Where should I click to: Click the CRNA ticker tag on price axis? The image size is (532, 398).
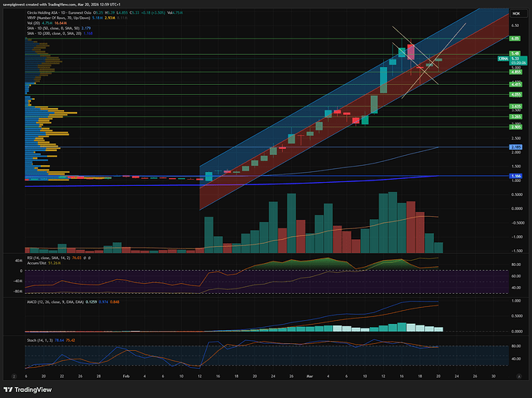[503, 58]
